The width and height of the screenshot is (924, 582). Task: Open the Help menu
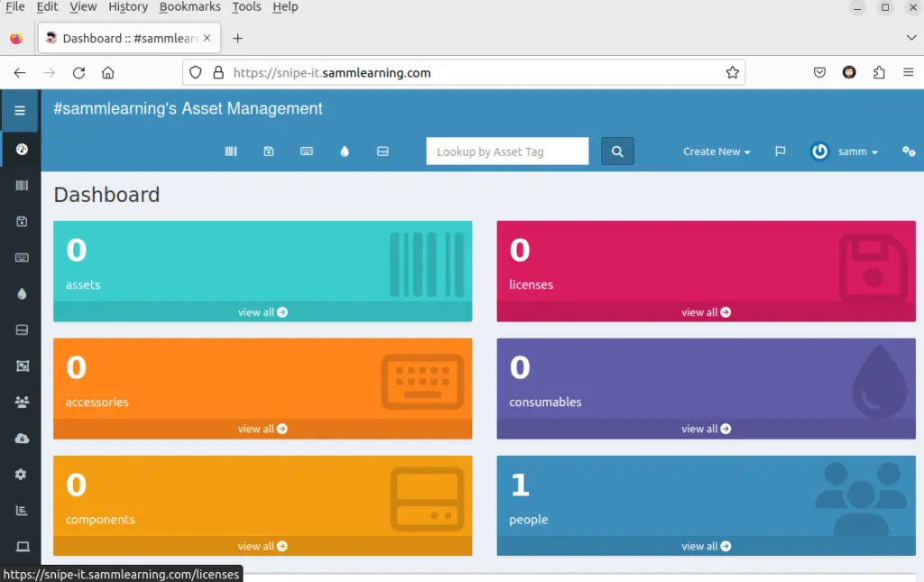click(x=285, y=6)
